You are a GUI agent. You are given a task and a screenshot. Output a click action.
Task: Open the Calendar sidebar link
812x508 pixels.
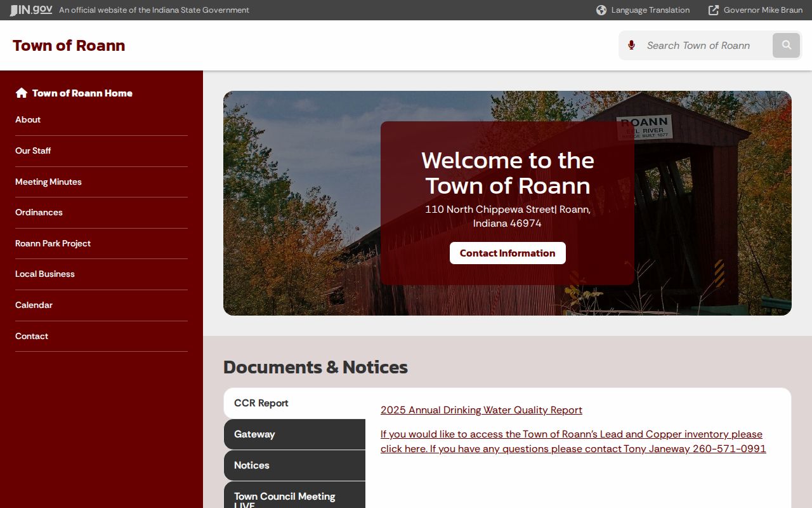click(101, 305)
